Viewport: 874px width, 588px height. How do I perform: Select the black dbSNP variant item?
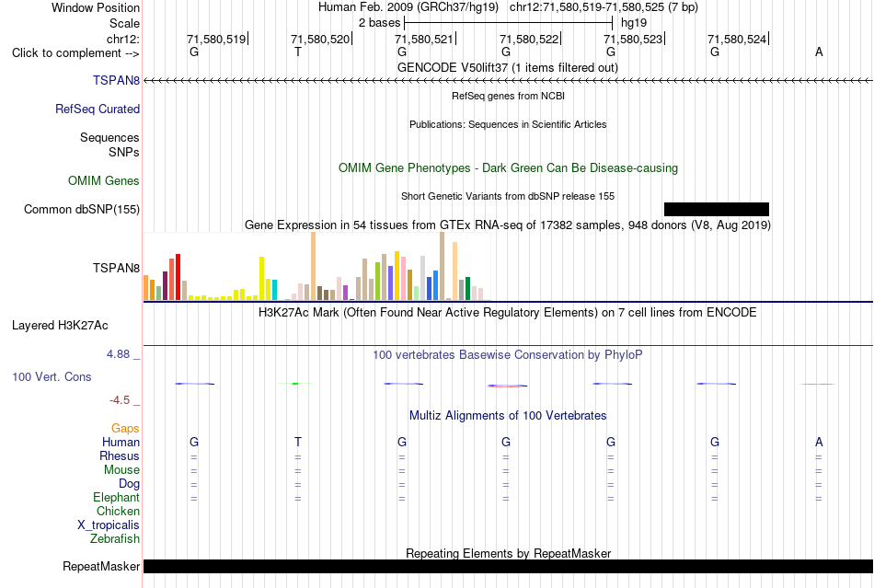pyautogui.click(x=717, y=210)
